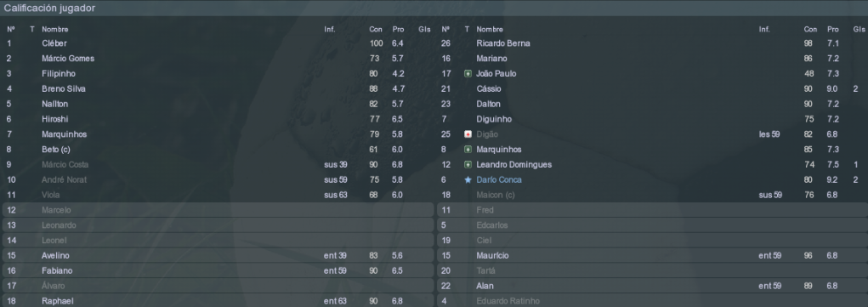868x307 pixels.
Task: Click the red injury icon beside Digão
Action: [x=468, y=134]
